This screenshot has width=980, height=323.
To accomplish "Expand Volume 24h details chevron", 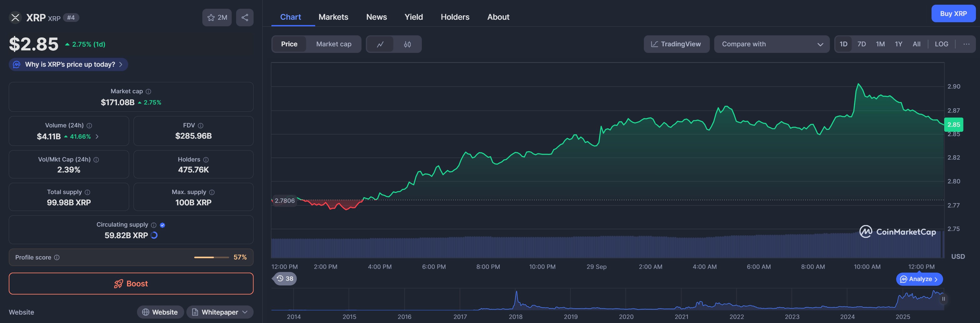I will 97,136.
